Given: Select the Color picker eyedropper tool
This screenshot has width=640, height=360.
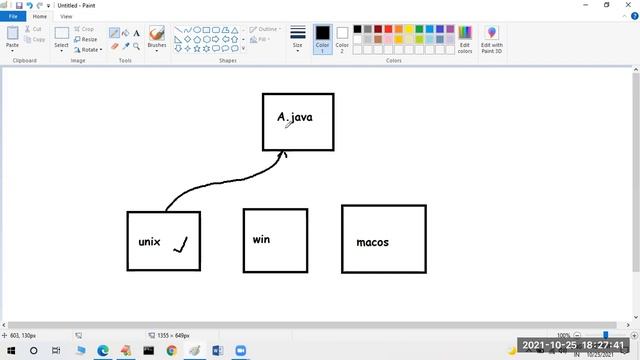Looking at the screenshot, I should 126,46.
